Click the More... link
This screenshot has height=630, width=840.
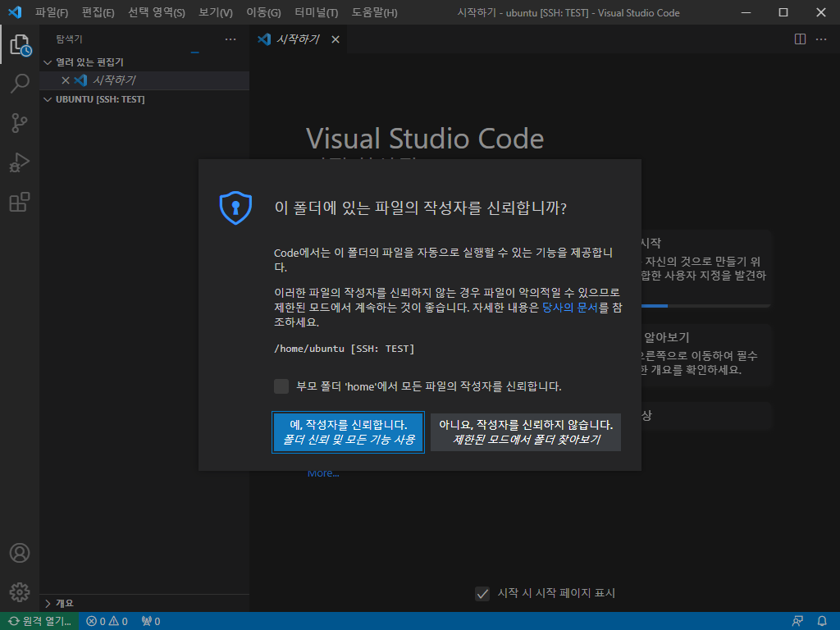(x=323, y=473)
